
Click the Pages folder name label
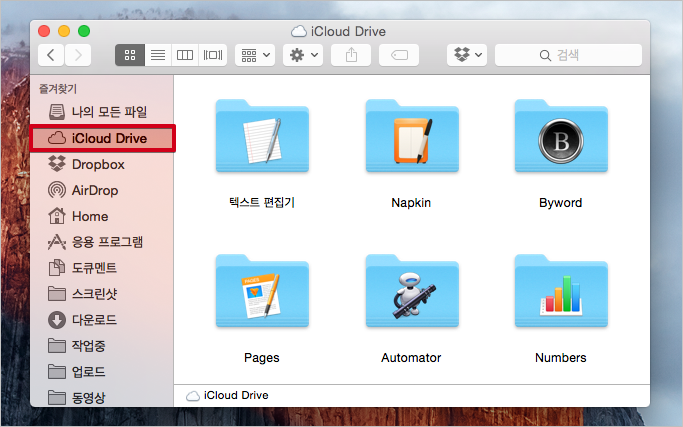click(261, 358)
